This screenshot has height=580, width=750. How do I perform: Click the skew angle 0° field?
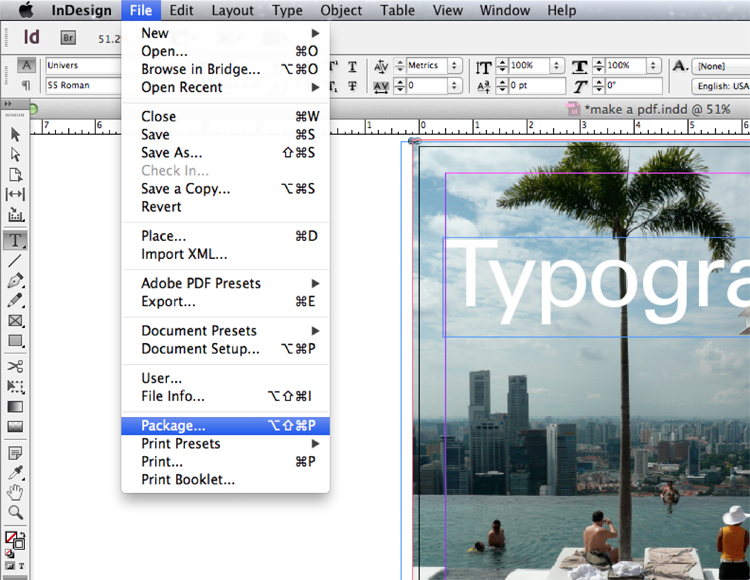click(x=634, y=86)
